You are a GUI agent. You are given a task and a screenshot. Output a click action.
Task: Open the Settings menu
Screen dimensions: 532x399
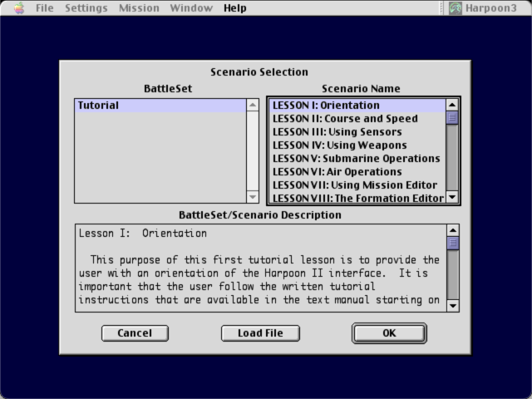(86, 7)
